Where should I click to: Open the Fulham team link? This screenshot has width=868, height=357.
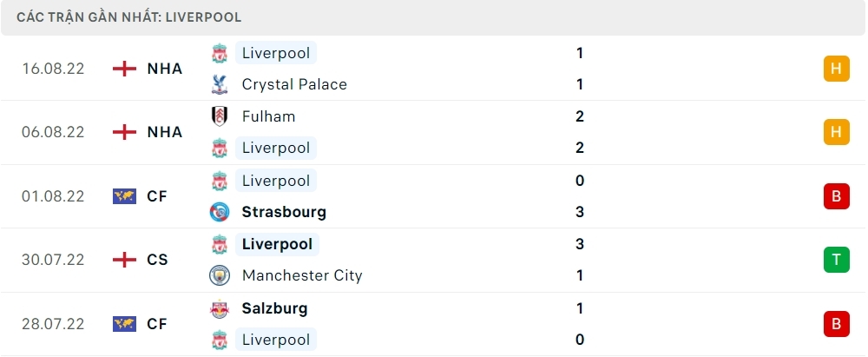(x=268, y=116)
